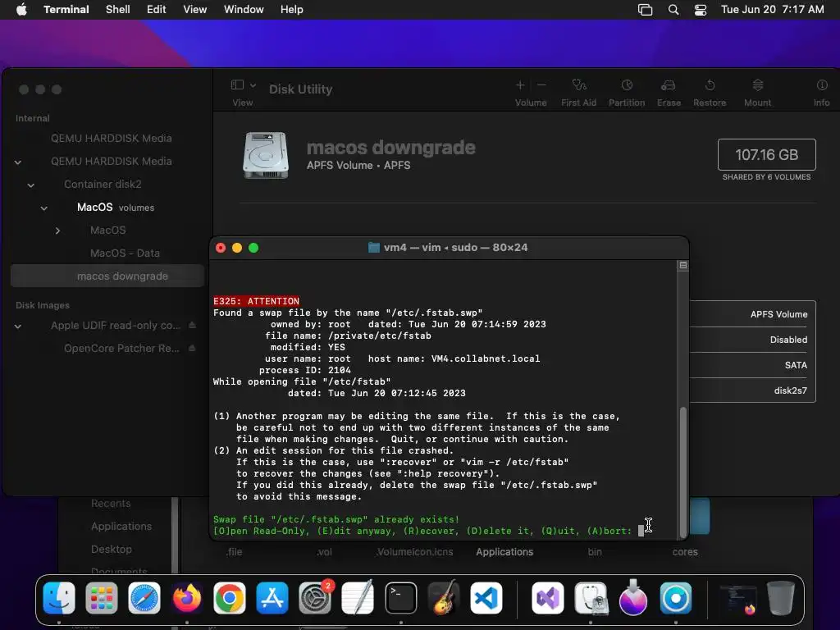Open Spotlight search in menu bar
840x630 pixels.
click(673, 10)
